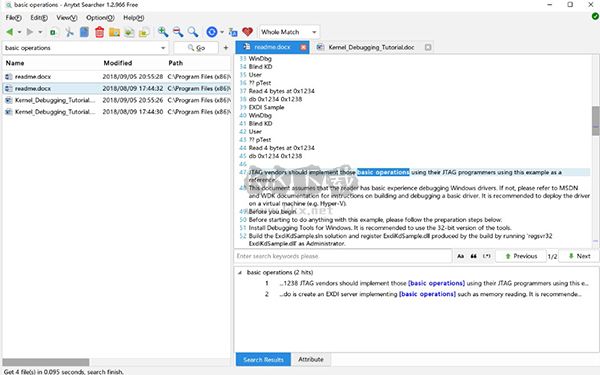Click the blue copy document icon
Viewport: 600px width, 375px height.
click(x=84, y=32)
